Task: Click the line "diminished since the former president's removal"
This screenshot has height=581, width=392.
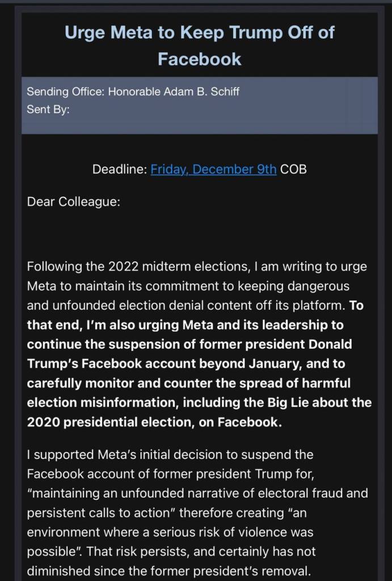Action: [167, 570]
